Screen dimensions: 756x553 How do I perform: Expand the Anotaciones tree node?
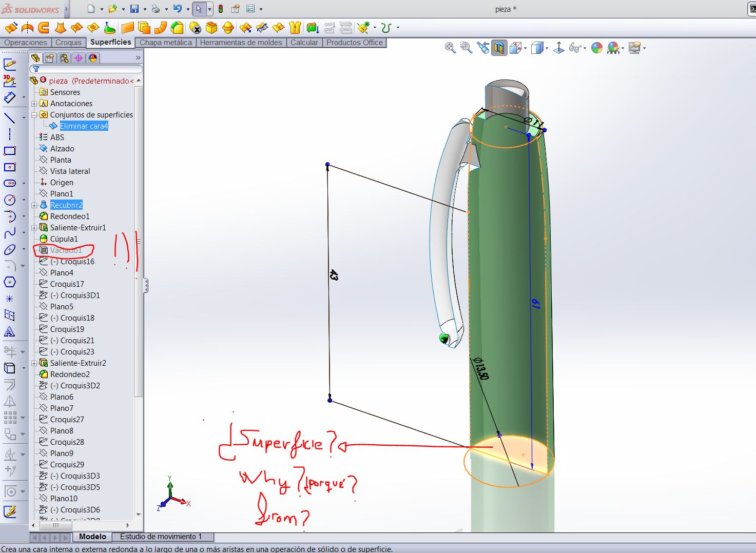point(34,104)
